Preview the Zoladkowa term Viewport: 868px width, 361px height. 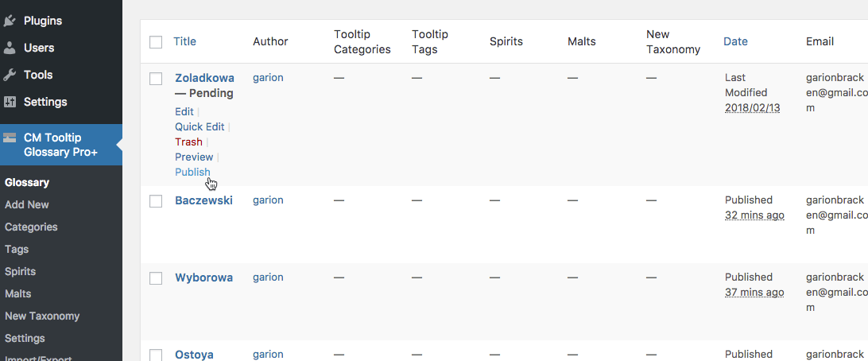coord(194,157)
